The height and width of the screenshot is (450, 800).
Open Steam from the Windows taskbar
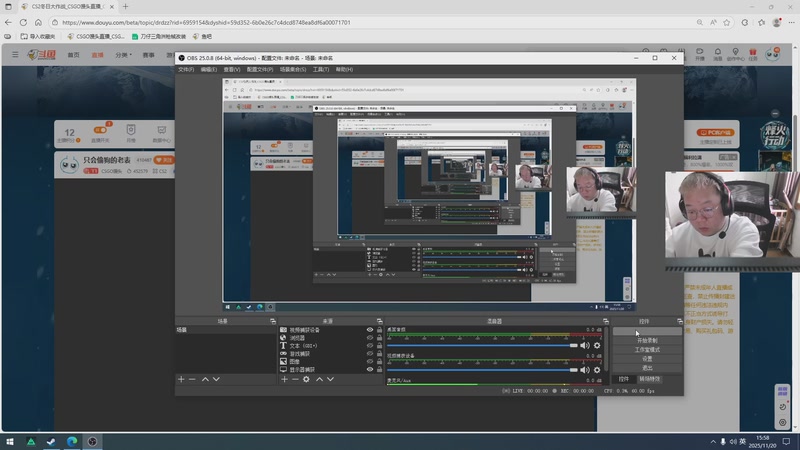51,441
